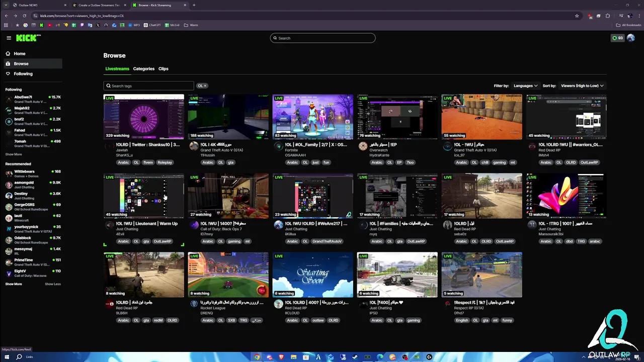Open the ChatGPT bookmark

tap(152, 25)
